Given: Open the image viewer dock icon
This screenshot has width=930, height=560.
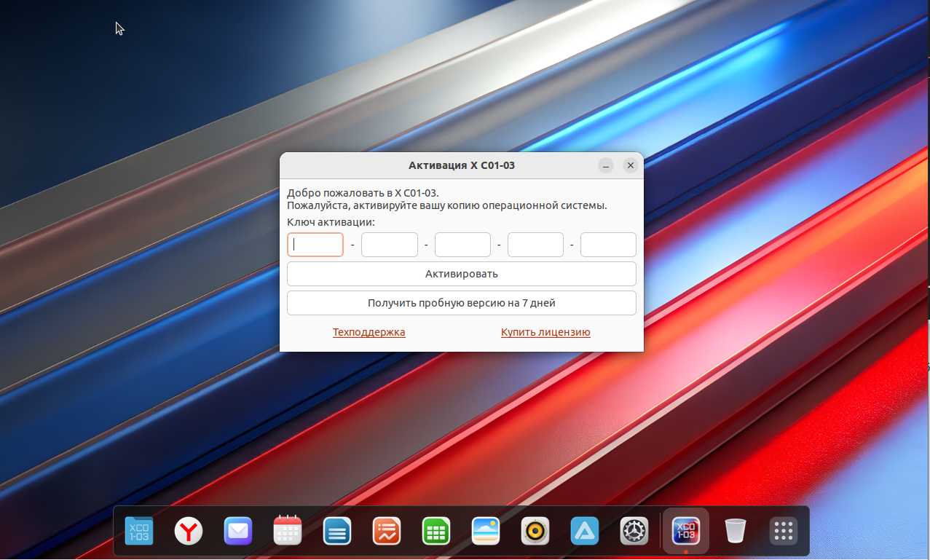Looking at the screenshot, I should 486,531.
